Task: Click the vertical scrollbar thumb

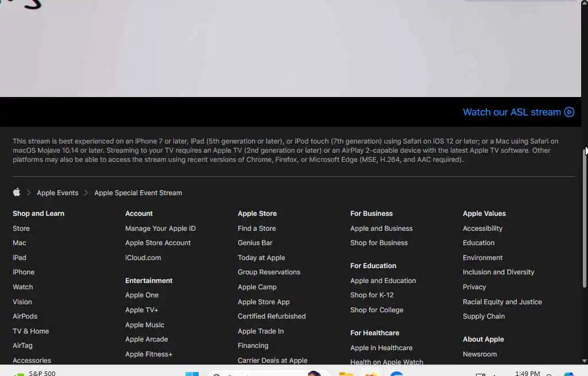Action: [584, 218]
